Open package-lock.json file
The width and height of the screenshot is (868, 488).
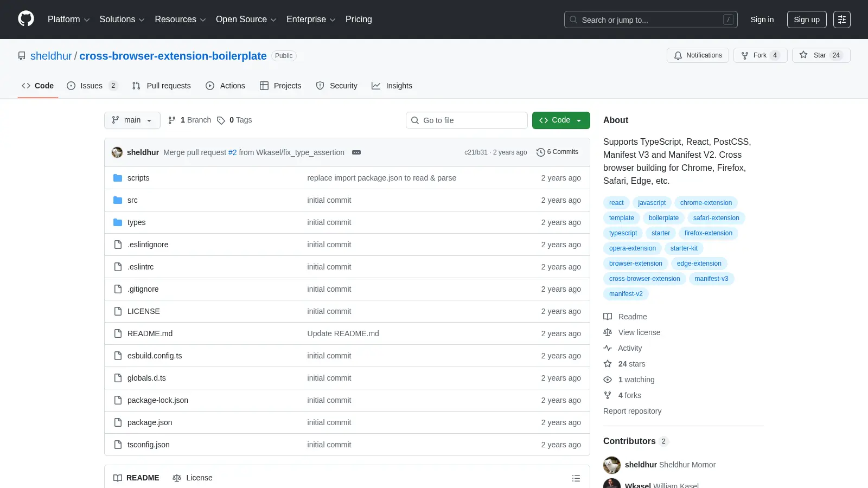(x=158, y=400)
